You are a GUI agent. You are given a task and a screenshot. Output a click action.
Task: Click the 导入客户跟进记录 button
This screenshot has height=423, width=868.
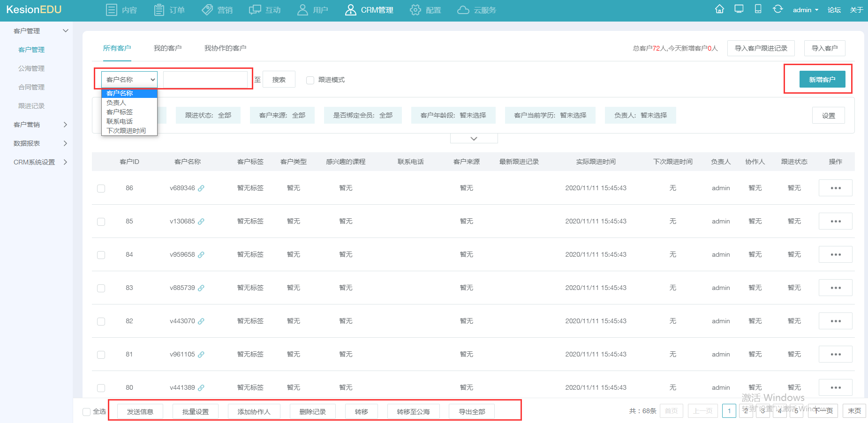tap(761, 48)
